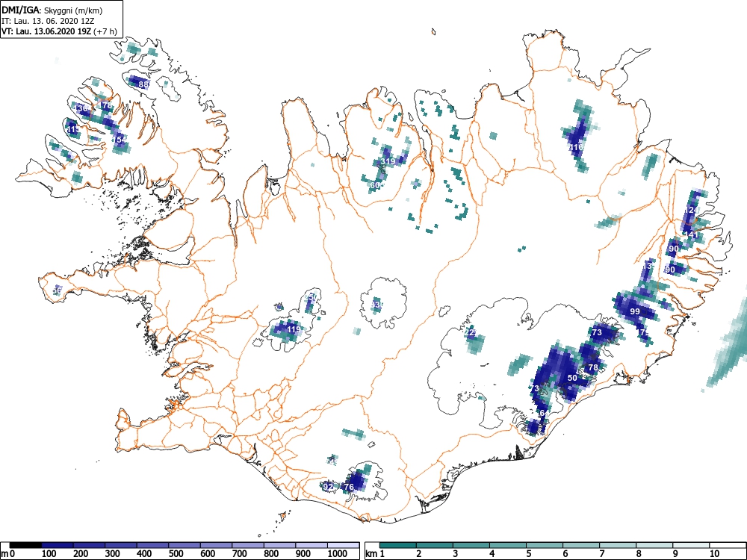The image size is (747, 560).
Task: Click the '56' value on the Snæfellsnes tip
Action: (58, 290)
